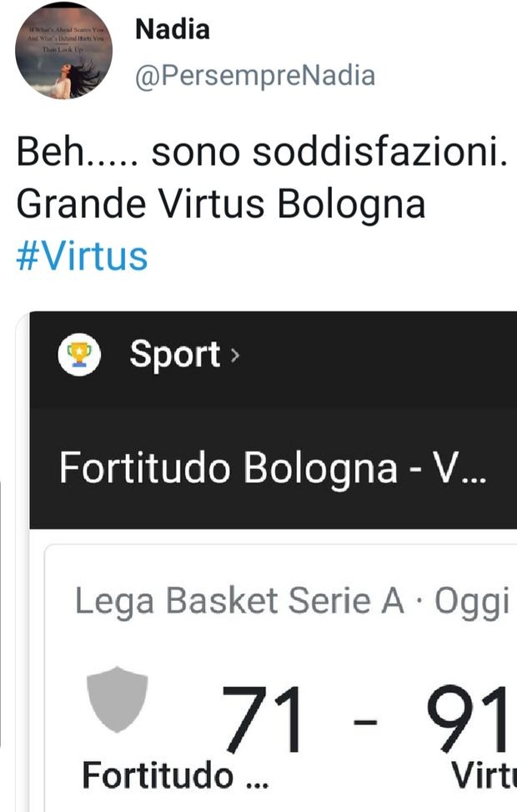Click the display name Nadia
This screenshot has width=517, height=812.
pyautogui.click(x=172, y=30)
